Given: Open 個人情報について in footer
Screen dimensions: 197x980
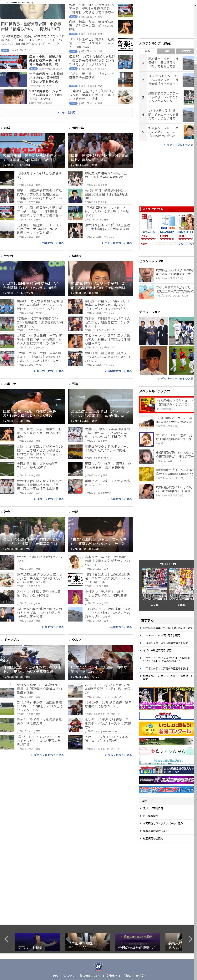Looking at the screenshot, I should (90, 975).
